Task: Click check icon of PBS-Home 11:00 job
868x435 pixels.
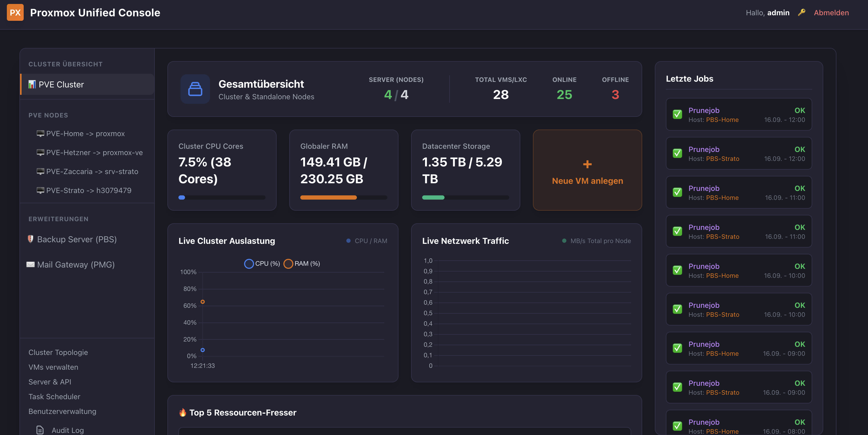Action: coord(677,192)
